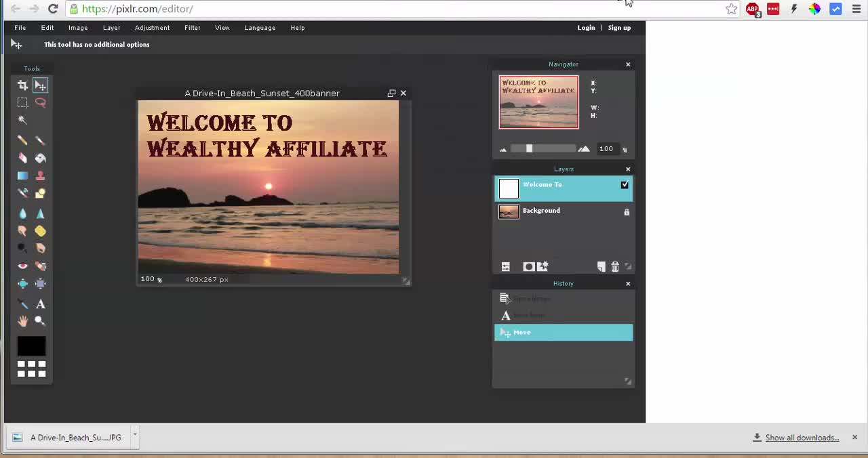
Task: Select the Colorpicker eyedropper tool
Action: (22, 304)
